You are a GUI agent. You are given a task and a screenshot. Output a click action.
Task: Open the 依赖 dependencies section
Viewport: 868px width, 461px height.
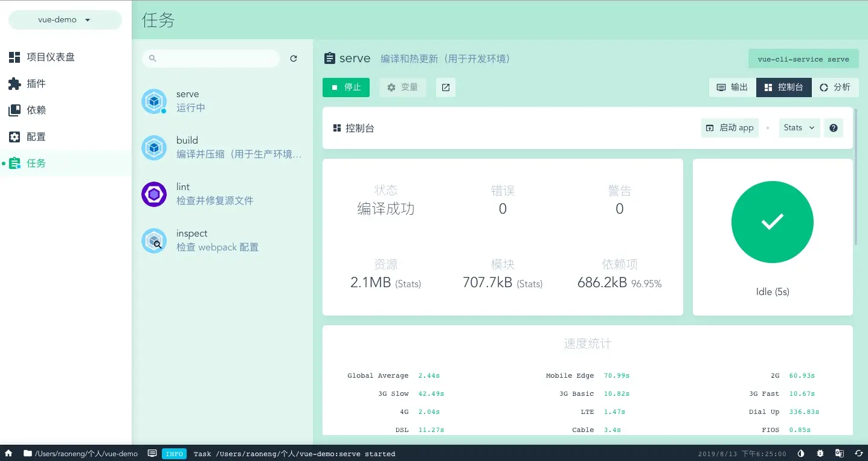click(x=66, y=110)
